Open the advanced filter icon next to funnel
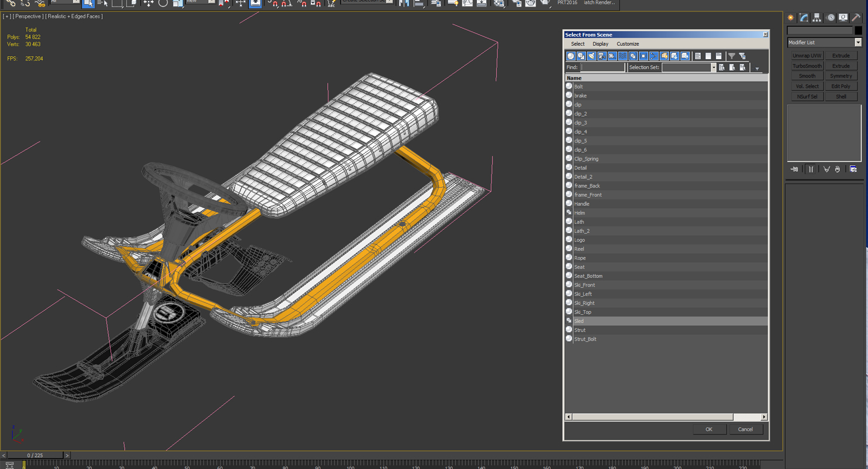 [x=742, y=56]
